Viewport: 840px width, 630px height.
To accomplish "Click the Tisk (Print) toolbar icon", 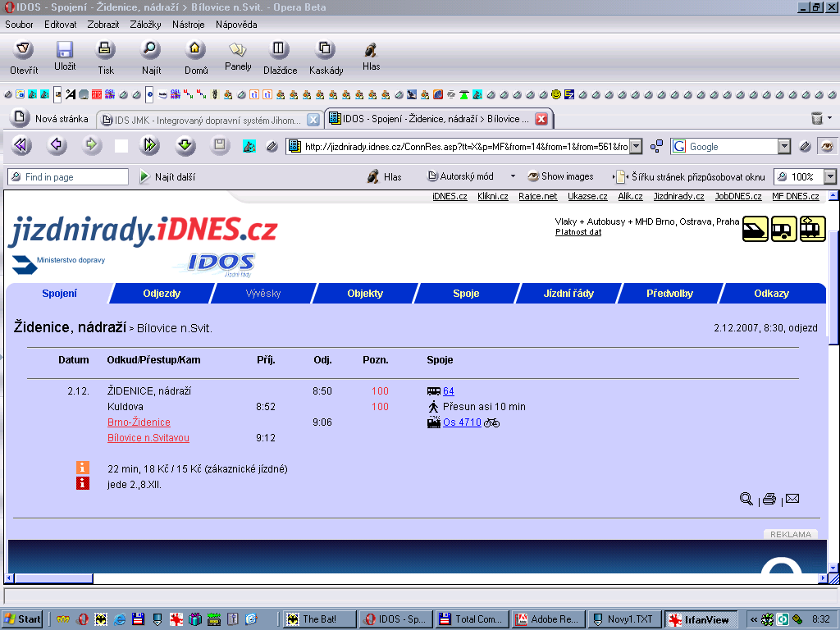I will (x=105, y=49).
